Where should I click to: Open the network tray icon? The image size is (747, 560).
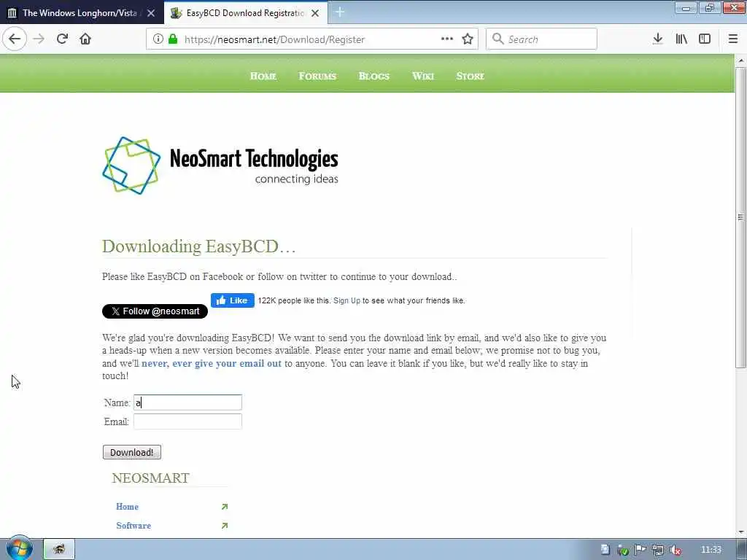pos(658,550)
